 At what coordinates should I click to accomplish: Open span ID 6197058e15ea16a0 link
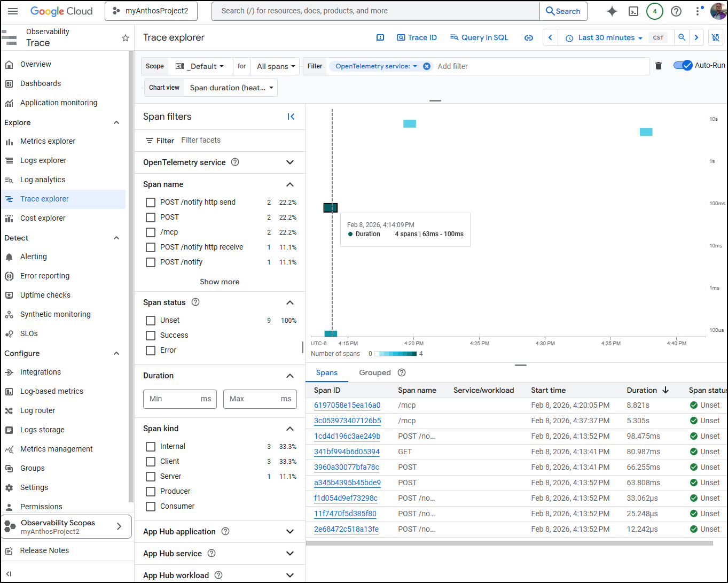click(x=347, y=406)
